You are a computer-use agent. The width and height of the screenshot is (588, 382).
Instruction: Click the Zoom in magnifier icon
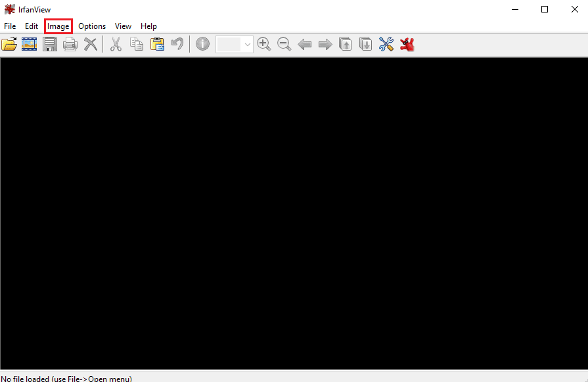(264, 44)
